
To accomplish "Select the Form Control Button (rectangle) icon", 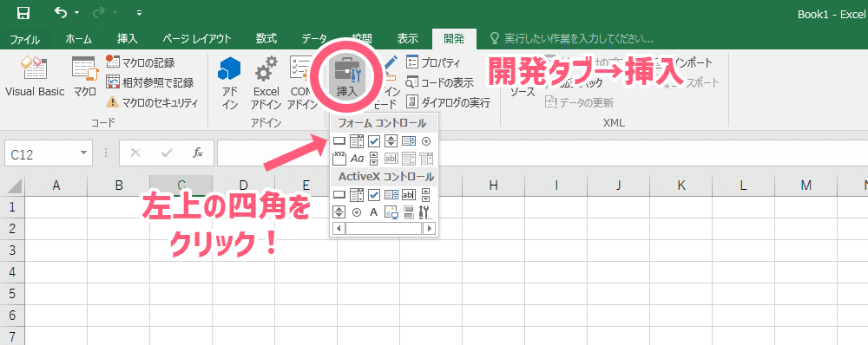I will [x=339, y=141].
